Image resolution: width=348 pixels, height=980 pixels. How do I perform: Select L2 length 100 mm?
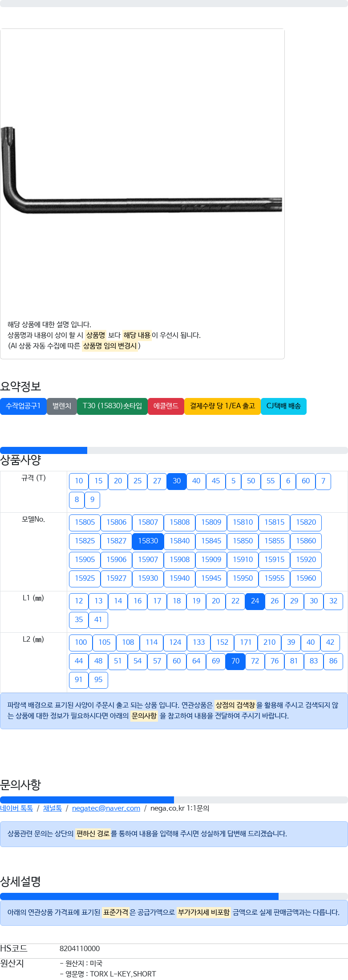point(81,643)
